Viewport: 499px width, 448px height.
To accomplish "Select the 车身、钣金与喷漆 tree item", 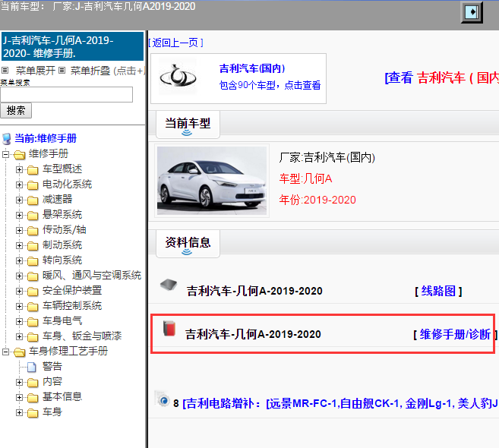I will [x=82, y=336].
